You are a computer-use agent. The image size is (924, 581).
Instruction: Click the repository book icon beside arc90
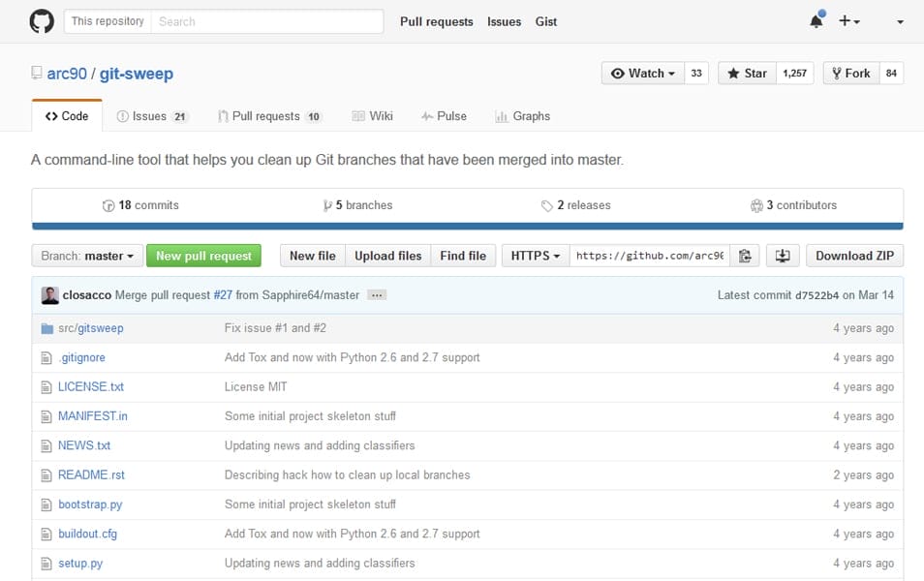coord(37,73)
